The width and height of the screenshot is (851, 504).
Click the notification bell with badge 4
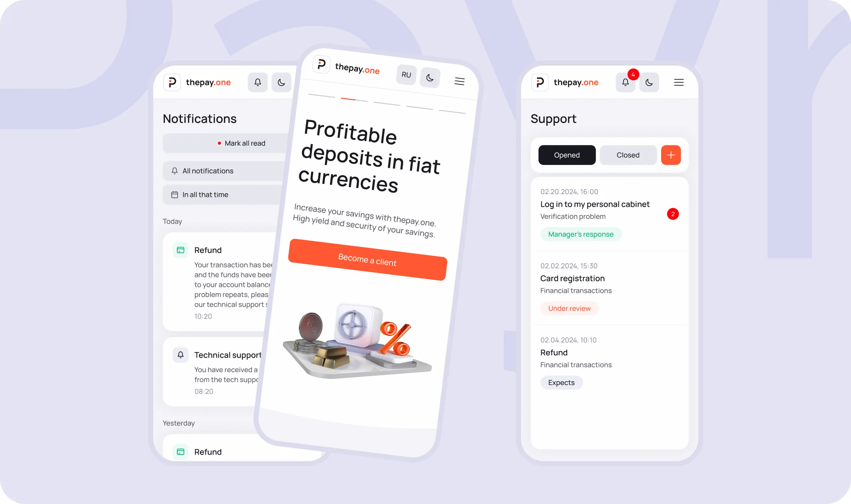click(x=626, y=82)
